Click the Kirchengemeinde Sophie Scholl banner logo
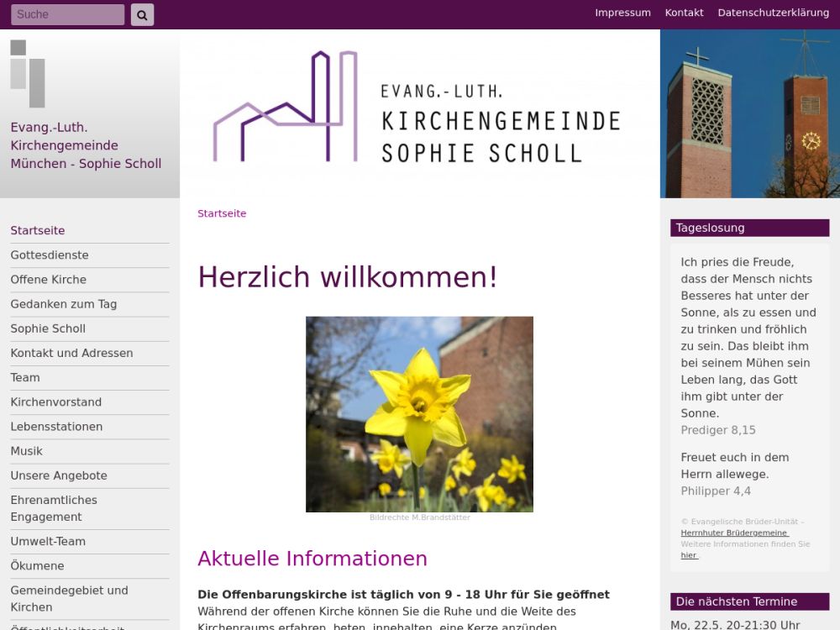The image size is (840, 630). [417, 108]
